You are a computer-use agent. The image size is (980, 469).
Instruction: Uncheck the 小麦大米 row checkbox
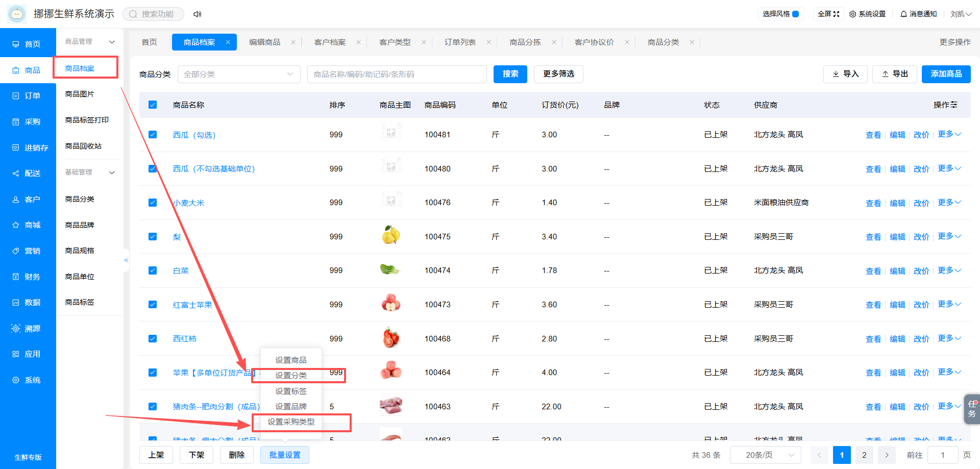153,203
